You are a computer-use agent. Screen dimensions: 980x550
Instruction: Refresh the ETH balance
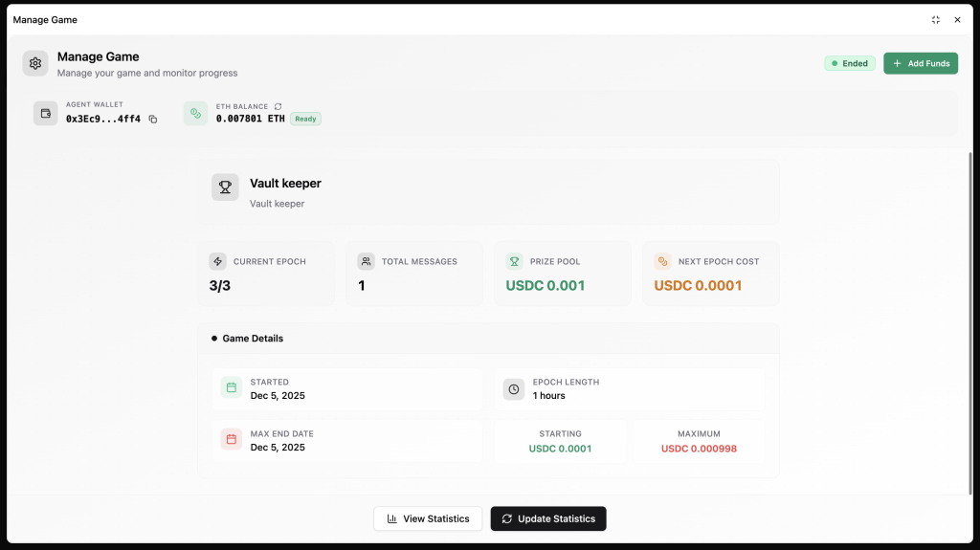[278, 106]
